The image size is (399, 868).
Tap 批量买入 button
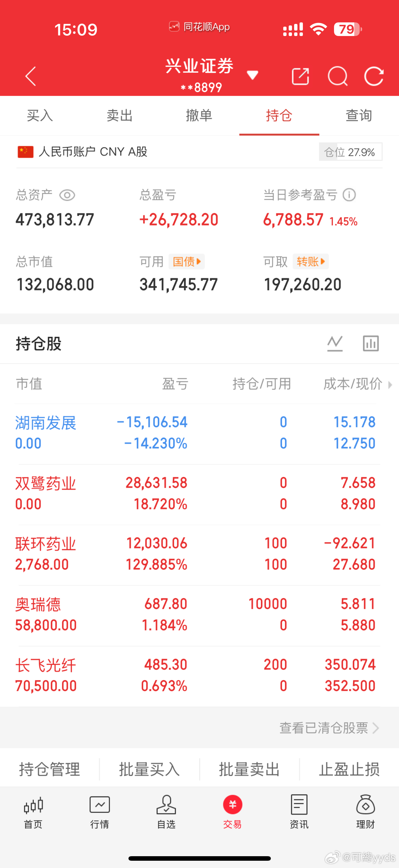point(149,769)
